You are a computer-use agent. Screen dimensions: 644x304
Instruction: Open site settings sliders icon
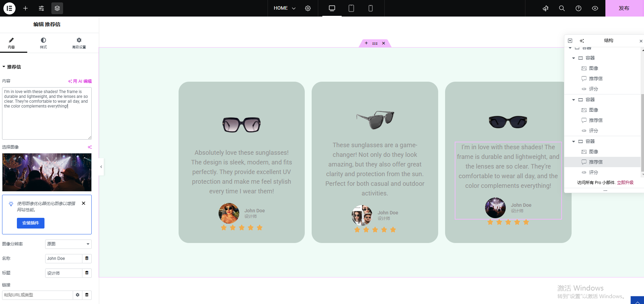(41, 8)
